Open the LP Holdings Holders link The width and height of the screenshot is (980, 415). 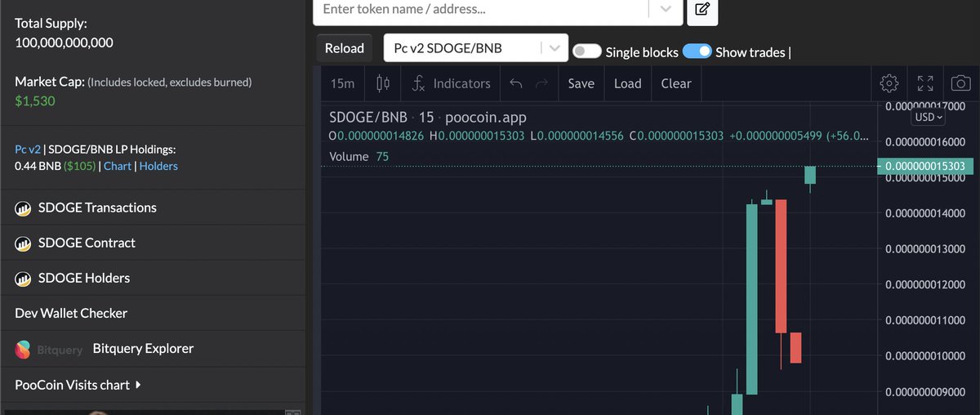coord(158,166)
